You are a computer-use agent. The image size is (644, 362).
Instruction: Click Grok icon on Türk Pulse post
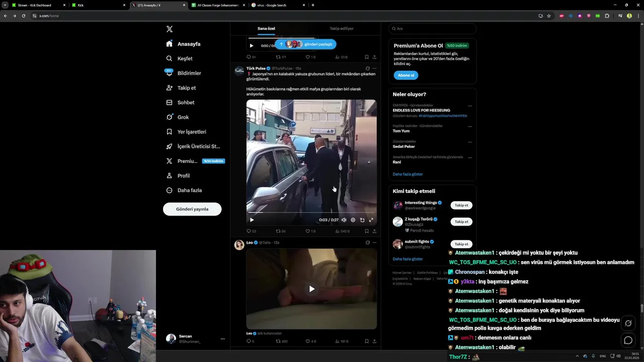[367, 68]
